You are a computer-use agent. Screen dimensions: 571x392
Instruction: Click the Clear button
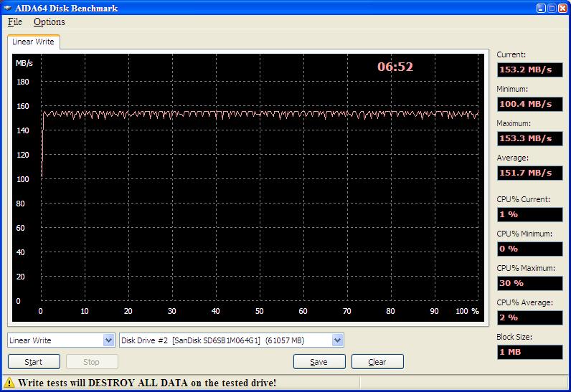377,362
